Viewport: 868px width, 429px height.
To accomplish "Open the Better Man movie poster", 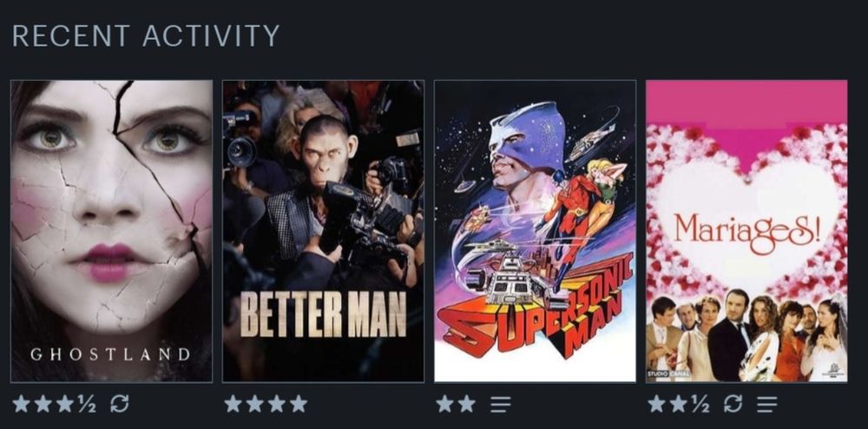I will 323,231.
